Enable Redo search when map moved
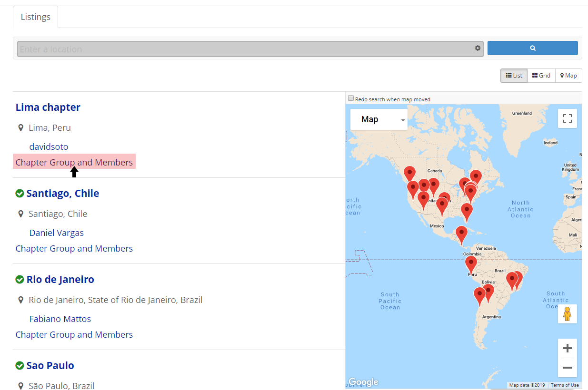 [351, 98]
